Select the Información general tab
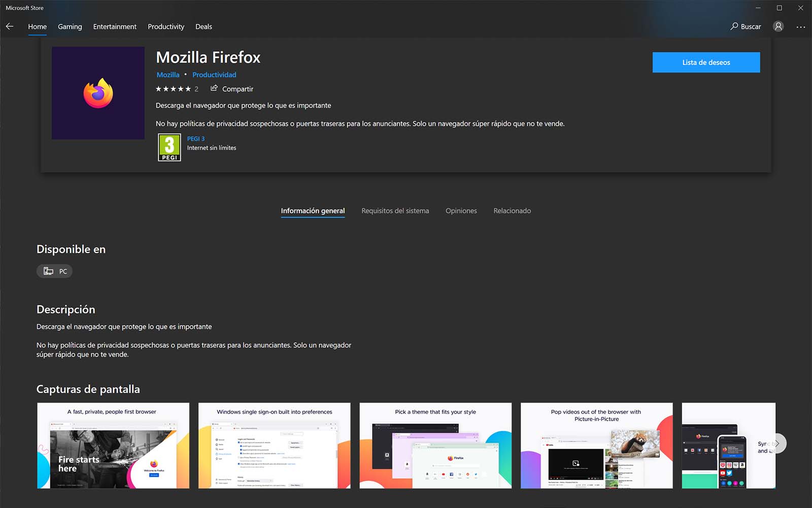 (313, 211)
